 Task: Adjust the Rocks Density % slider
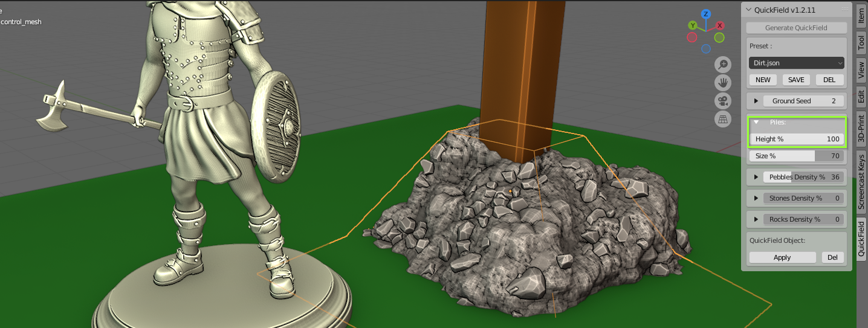click(803, 219)
